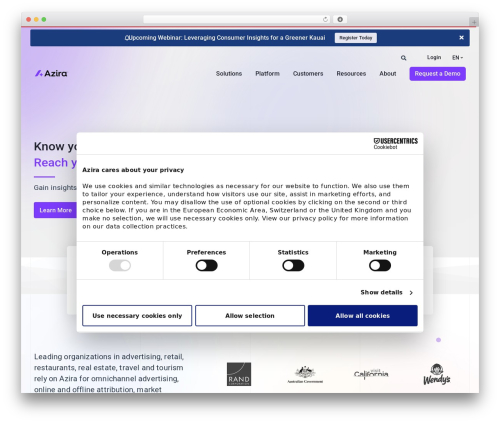500x423 pixels.
Task: Click Allow all cookies button
Action: [363, 316]
